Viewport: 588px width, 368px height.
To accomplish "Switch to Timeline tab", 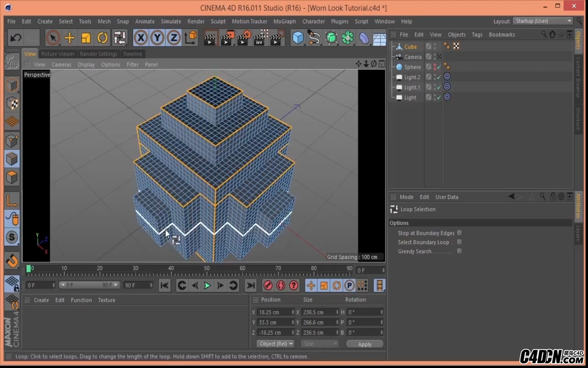I will [133, 54].
